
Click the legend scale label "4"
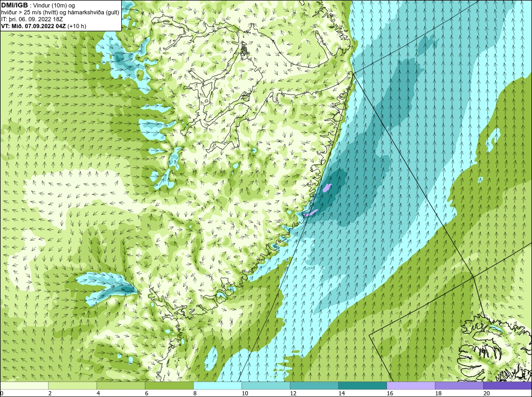tap(98, 393)
